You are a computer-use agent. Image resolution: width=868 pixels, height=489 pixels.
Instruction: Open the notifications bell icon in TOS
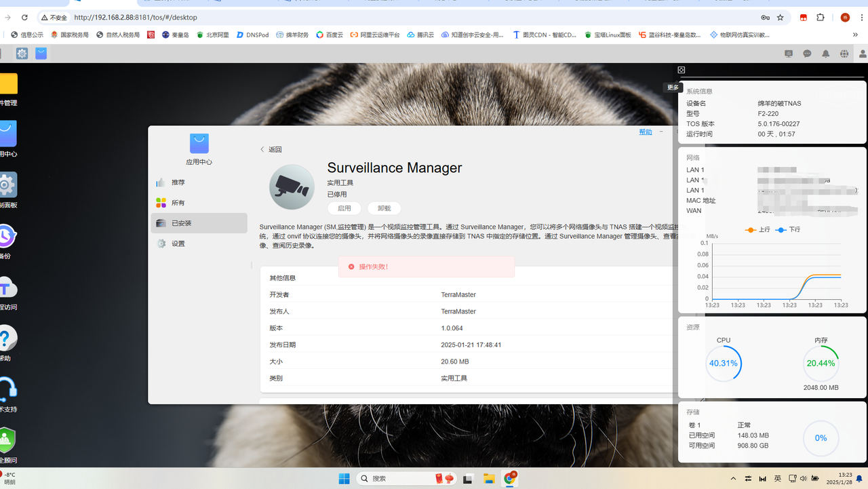[x=825, y=53]
